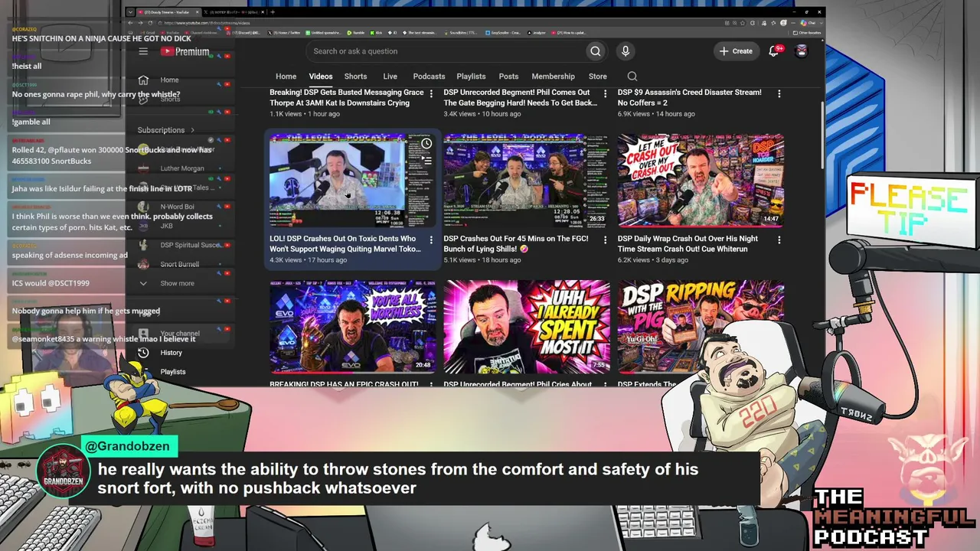The height and width of the screenshot is (551, 980).
Task: Play the Toxic Dents video thumbnail
Action: pyautogui.click(x=353, y=181)
